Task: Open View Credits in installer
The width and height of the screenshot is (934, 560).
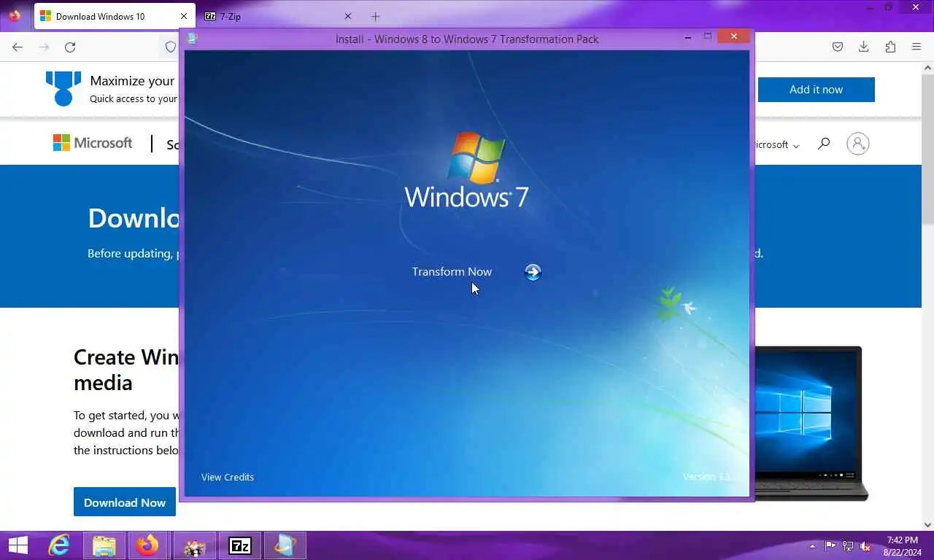Action: [228, 477]
